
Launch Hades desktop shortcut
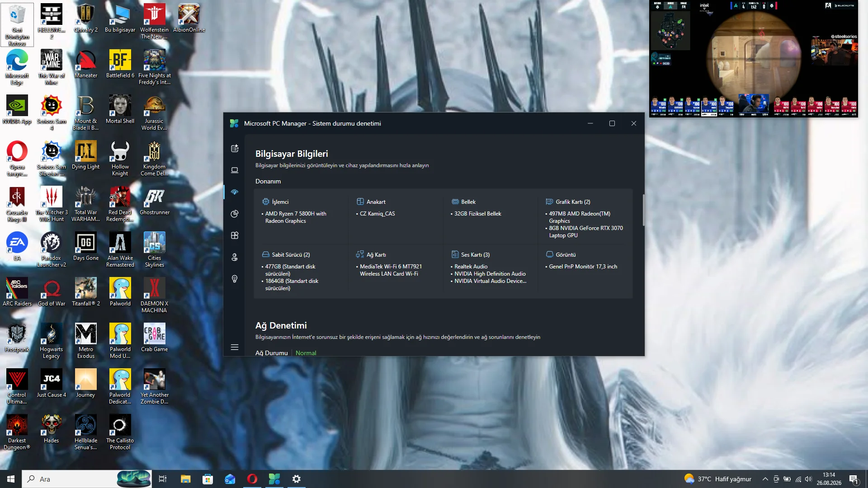click(52, 429)
